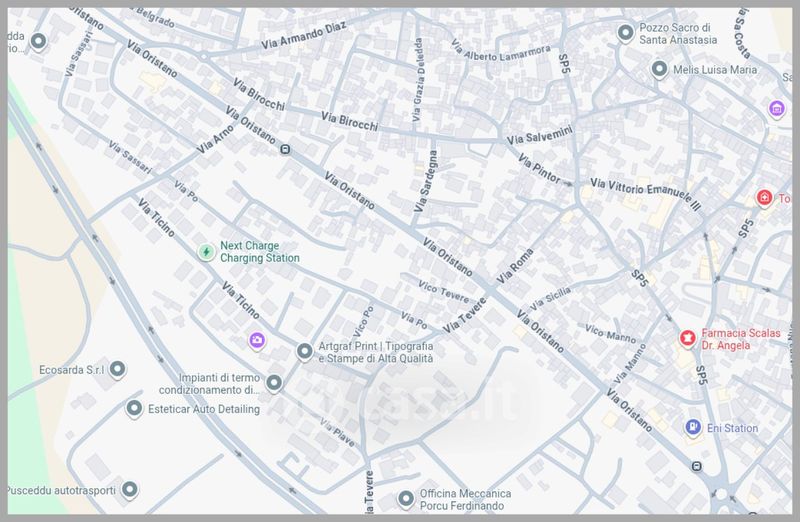Click the roundabout at the bottom right corner

click(x=720, y=495)
